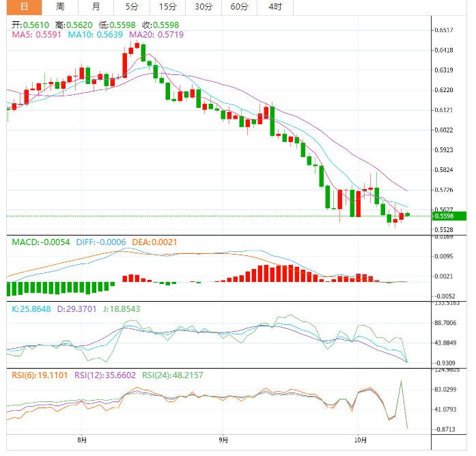Click the MA10: 0.5639 label
Screen dimensions: 476x456
point(96,35)
